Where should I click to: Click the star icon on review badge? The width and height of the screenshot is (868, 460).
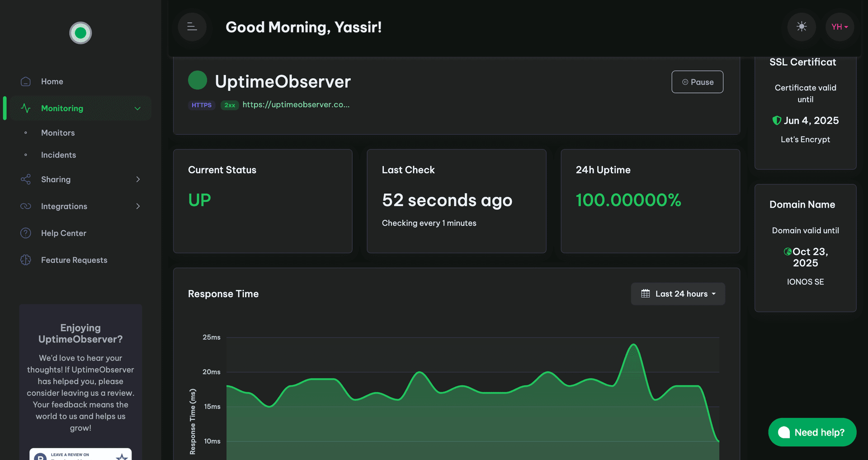[122, 456]
